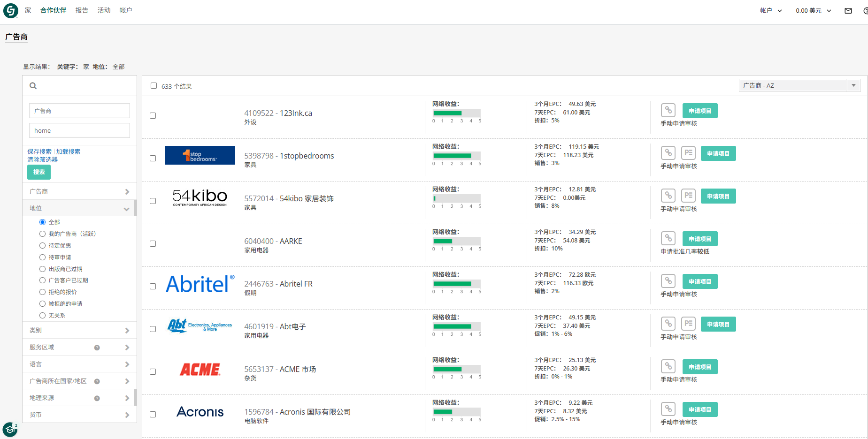Click the help icon beside 广告商所在国家/地区
Image resolution: width=868 pixels, height=439 pixels.
coord(97,381)
